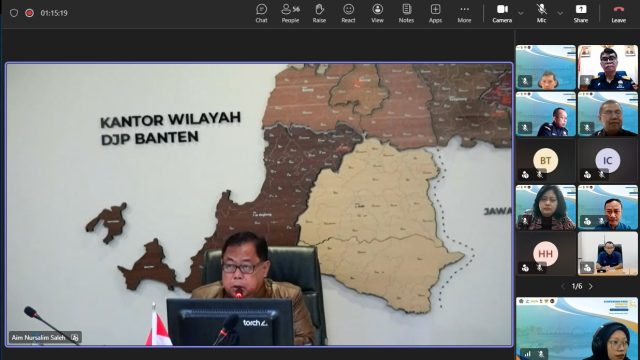Select the HH participant tile
This screenshot has height=360, width=640.
[546, 253]
